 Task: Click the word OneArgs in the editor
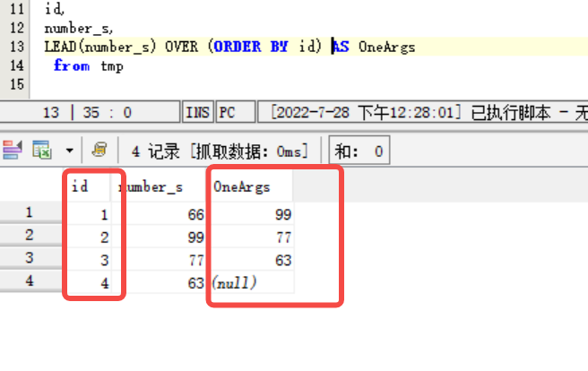pyautogui.click(x=386, y=47)
